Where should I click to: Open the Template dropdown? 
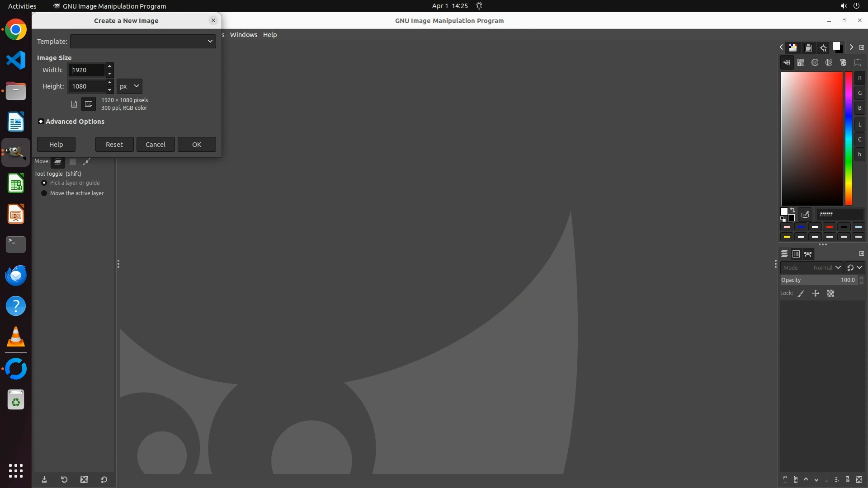(x=143, y=41)
